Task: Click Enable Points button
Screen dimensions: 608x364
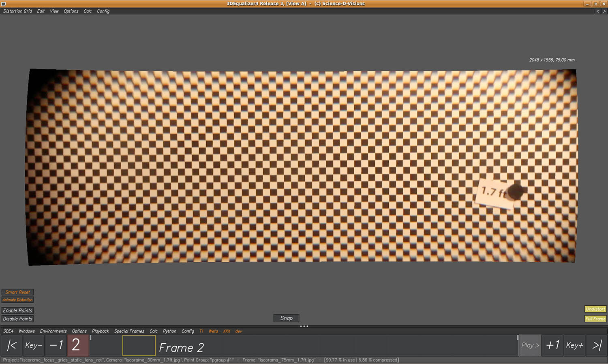Action: [17, 310]
